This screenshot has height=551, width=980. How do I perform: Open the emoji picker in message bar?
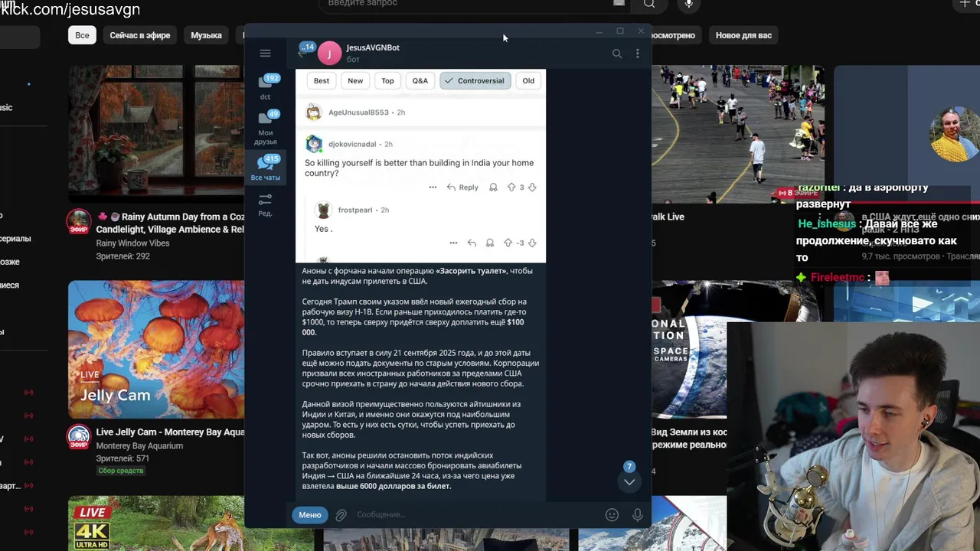click(612, 515)
